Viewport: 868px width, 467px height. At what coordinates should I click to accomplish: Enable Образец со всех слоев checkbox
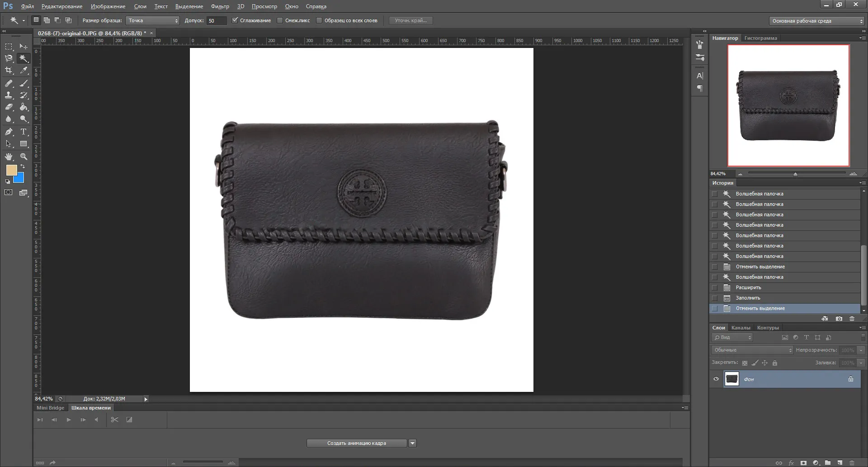319,20
